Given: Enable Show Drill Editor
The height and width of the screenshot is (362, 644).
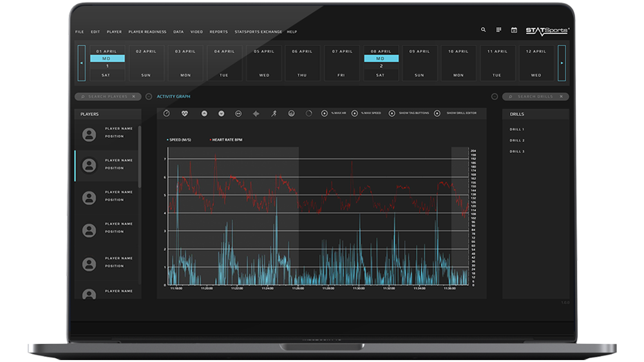Looking at the screenshot, I should (x=437, y=113).
